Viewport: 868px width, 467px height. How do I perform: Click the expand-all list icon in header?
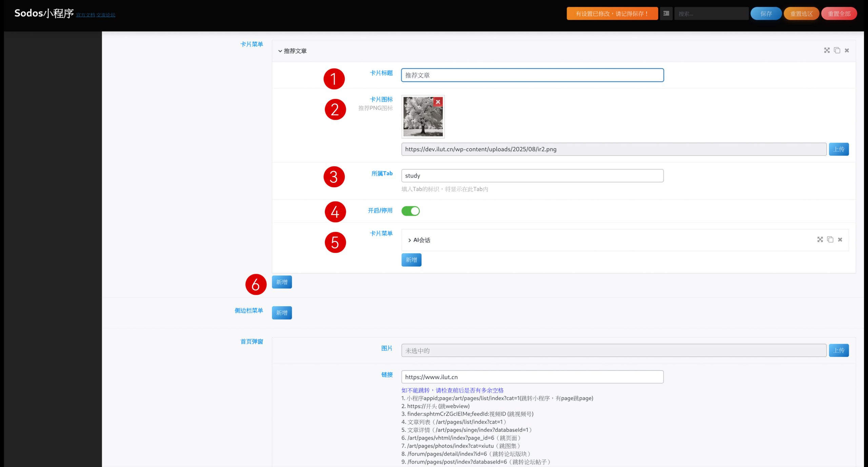tap(666, 14)
